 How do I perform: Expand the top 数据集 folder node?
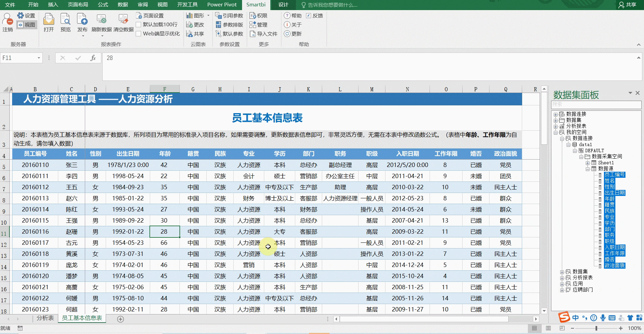555,121
